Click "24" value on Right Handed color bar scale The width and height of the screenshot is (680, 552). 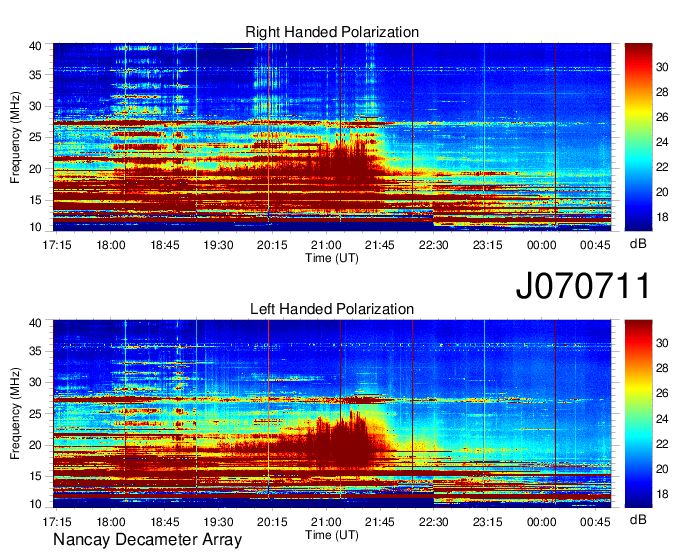coord(662,142)
